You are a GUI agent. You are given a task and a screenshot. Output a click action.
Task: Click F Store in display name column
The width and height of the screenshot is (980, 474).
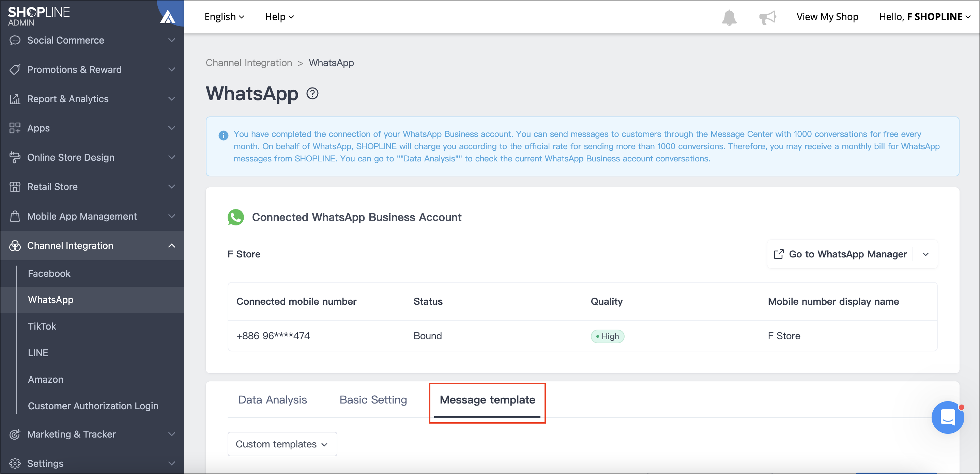click(x=784, y=336)
